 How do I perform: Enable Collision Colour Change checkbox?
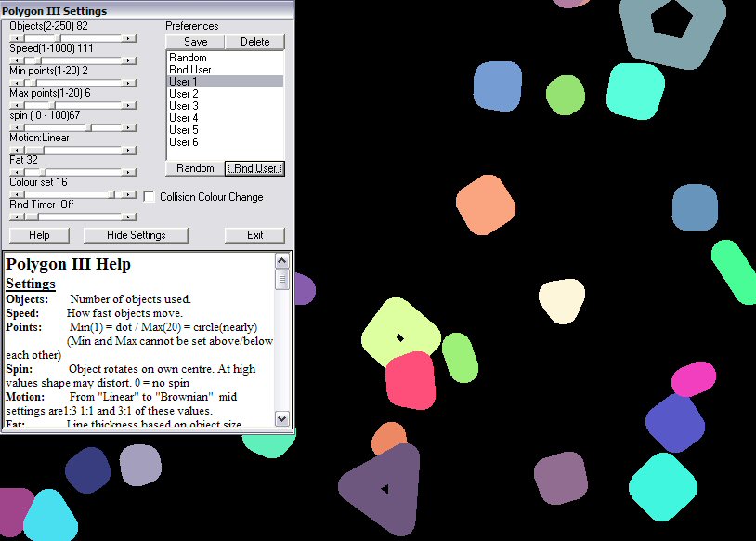coord(150,197)
